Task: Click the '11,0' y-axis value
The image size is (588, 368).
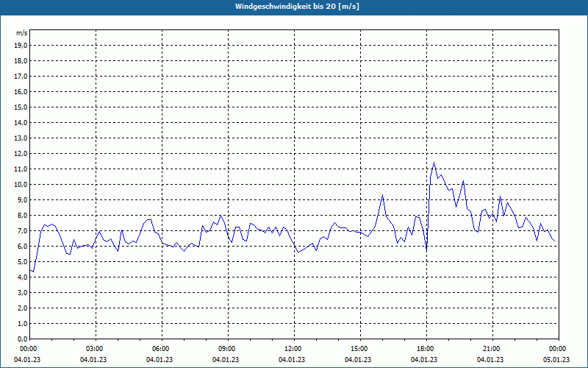Action: (21, 169)
